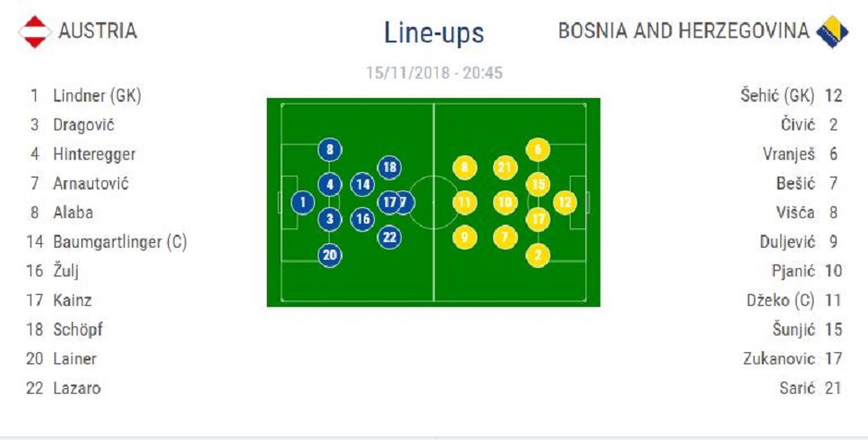Image resolution: width=868 pixels, height=440 pixels.
Task: Select blue player marker number 18
Action: point(390,167)
